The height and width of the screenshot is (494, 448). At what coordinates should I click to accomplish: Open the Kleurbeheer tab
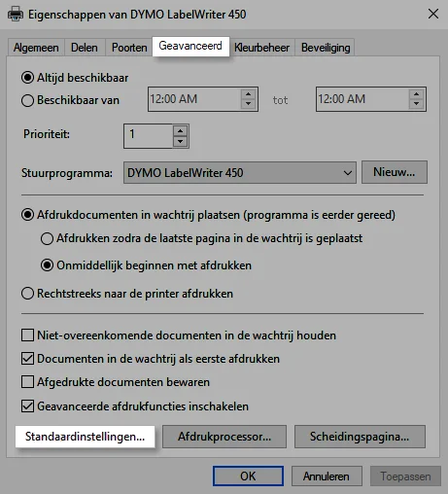tap(261, 48)
